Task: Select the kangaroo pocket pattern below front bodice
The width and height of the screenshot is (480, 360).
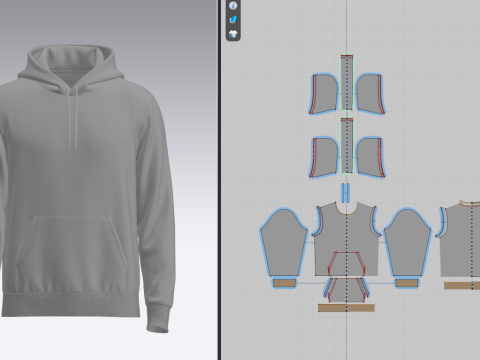Action: (x=347, y=289)
